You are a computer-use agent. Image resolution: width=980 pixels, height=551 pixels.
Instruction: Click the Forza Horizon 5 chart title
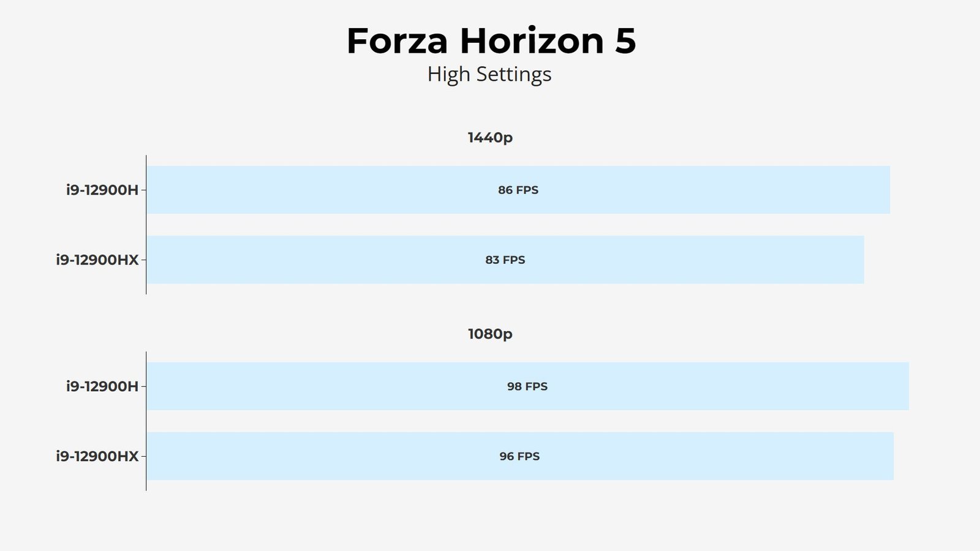pyautogui.click(x=491, y=41)
